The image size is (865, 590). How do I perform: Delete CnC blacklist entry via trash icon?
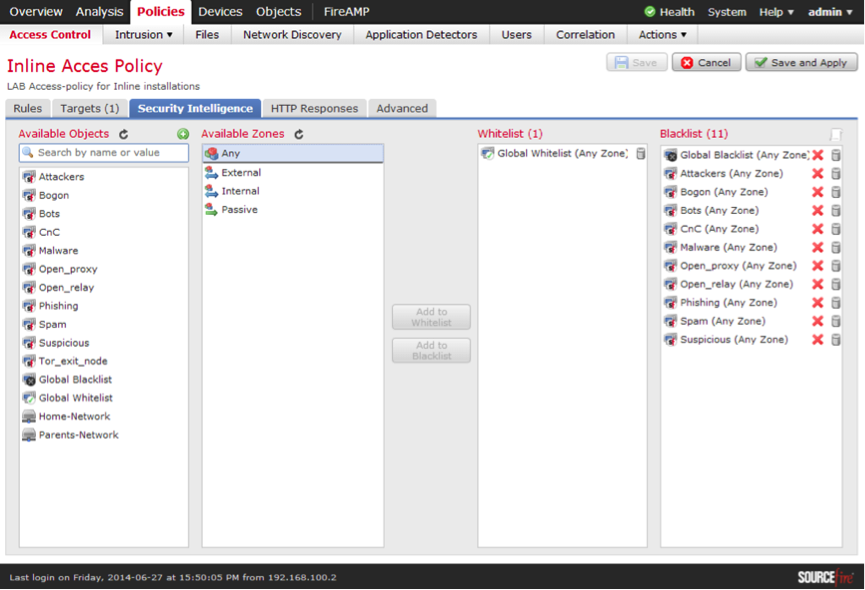[836, 229]
